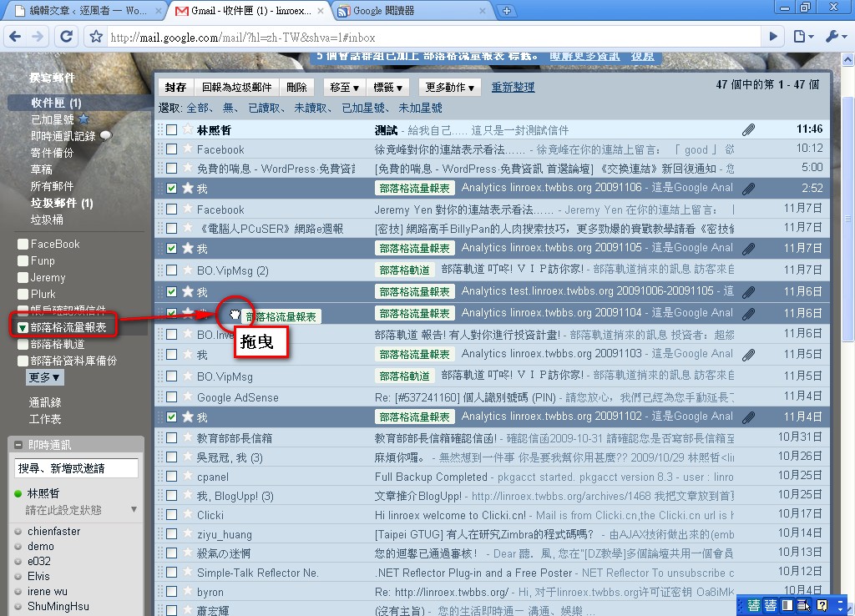855x616 pixels.
Task: Click the vertical scrollbar of the page
Action: point(847,220)
